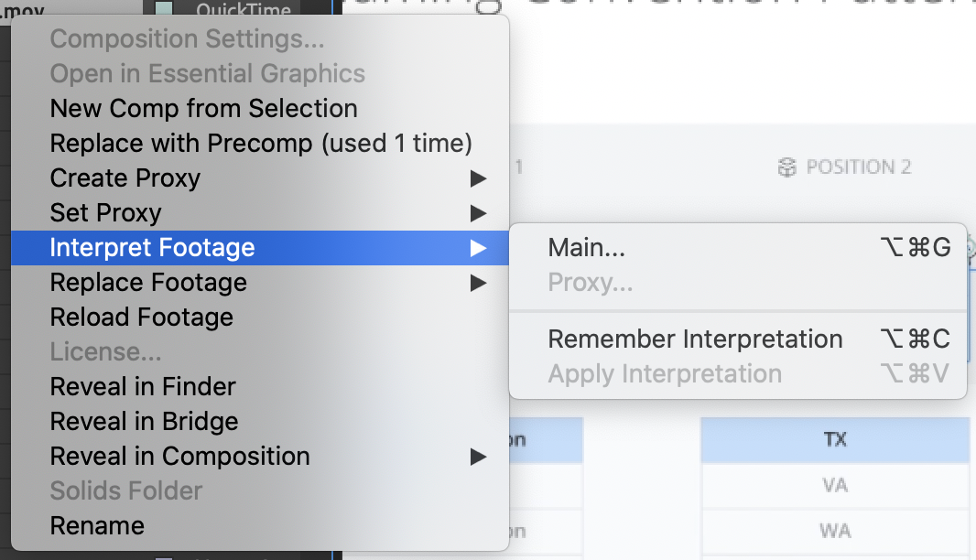Select the VA table cell
Screen dimensions: 976x560
point(834,486)
